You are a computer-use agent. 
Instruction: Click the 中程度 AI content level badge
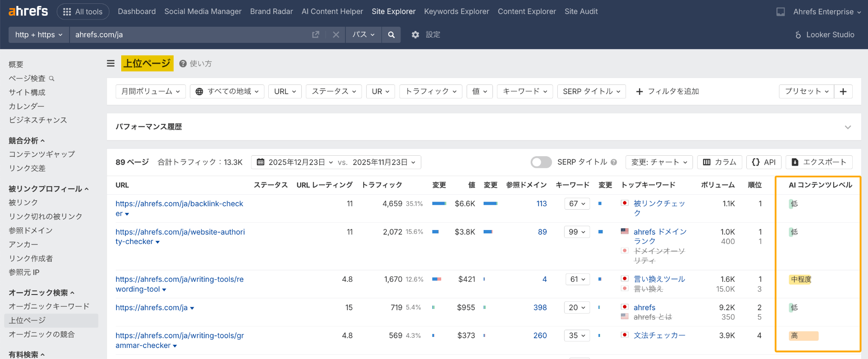pos(801,279)
